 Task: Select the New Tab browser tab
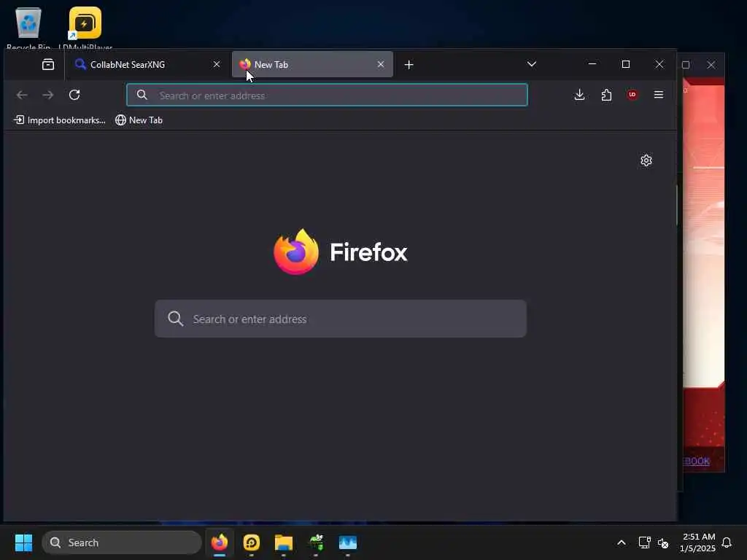312,64
